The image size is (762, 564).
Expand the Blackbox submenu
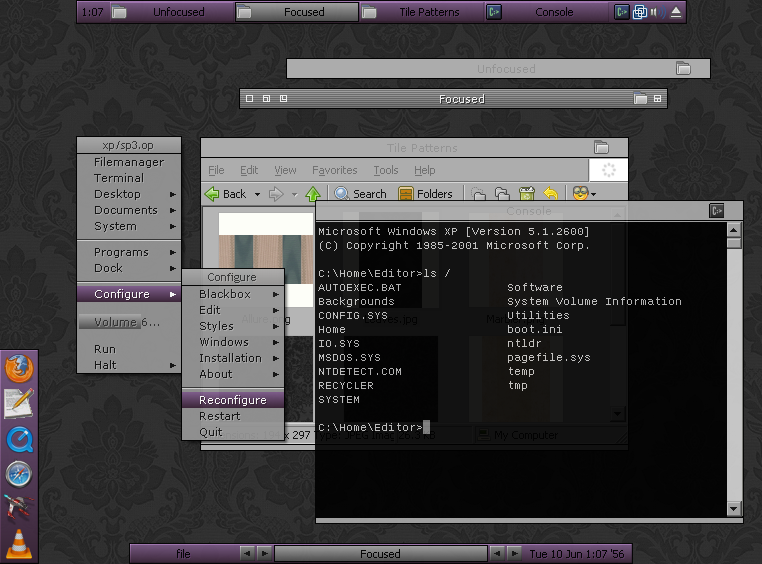click(233, 294)
